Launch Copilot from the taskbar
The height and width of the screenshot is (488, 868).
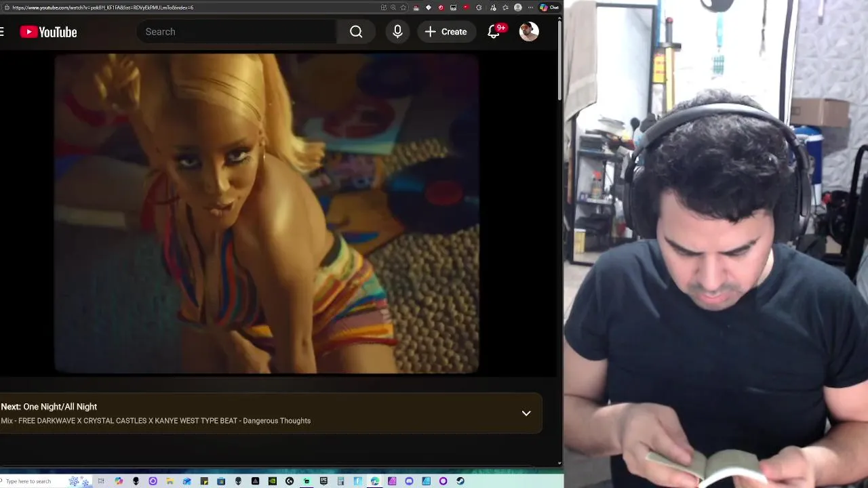pos(119,481)
